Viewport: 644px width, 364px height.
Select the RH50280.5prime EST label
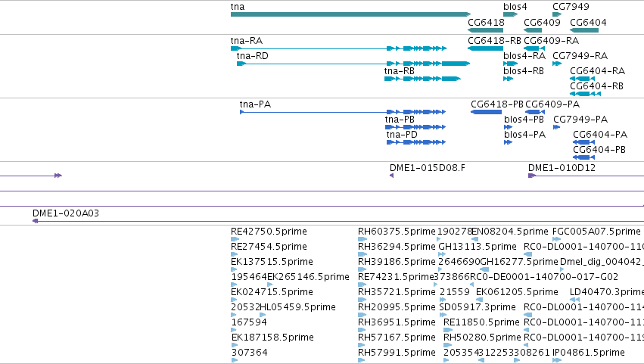coord(482,338)
